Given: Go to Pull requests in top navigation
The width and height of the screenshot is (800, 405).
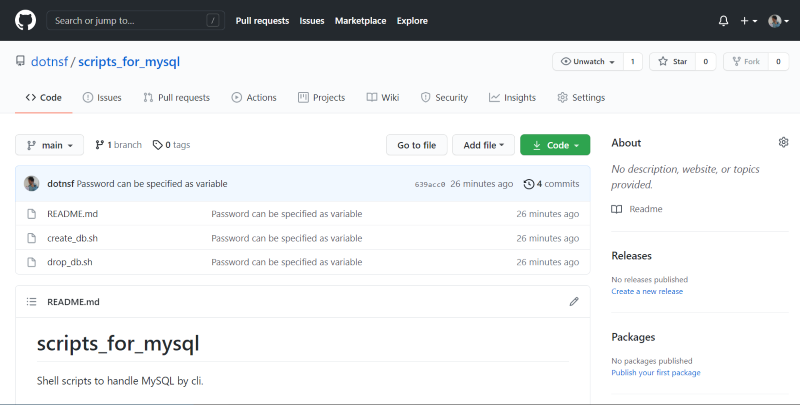Looking at the screenshot, I should [x=262, y=21].
